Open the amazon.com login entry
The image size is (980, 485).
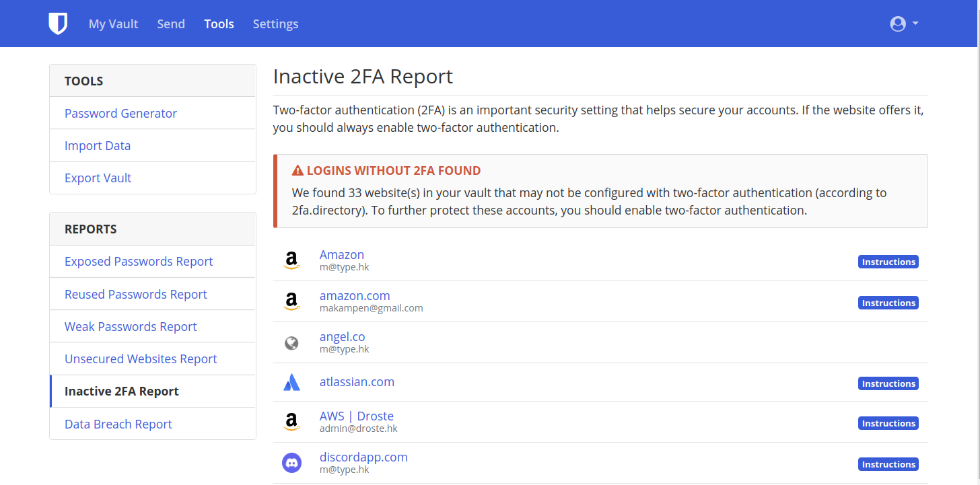tap(355, 295)
